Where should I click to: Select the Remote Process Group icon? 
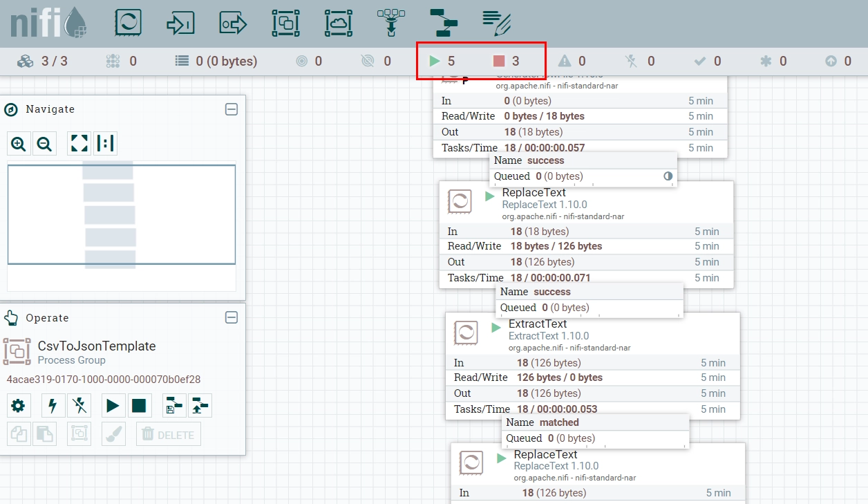pos(339,23)
